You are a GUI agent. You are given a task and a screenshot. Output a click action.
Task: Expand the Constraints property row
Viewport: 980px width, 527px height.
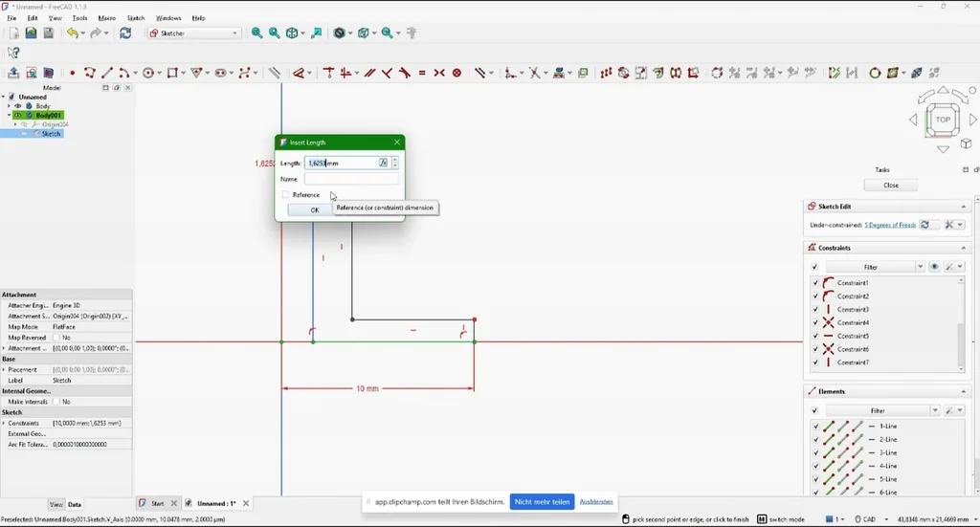coord(4,424)
